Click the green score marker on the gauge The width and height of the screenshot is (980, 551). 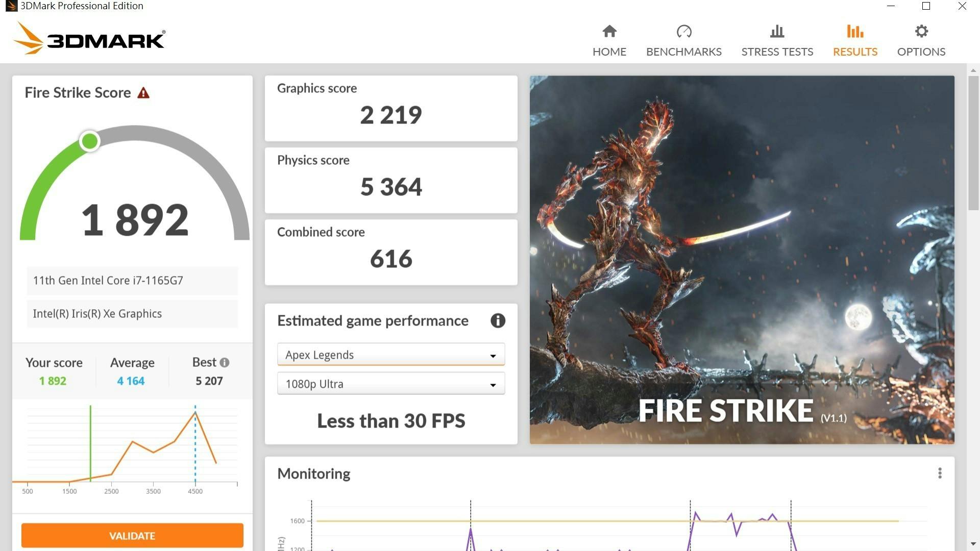pyautogui.click(x=90, y=141)
